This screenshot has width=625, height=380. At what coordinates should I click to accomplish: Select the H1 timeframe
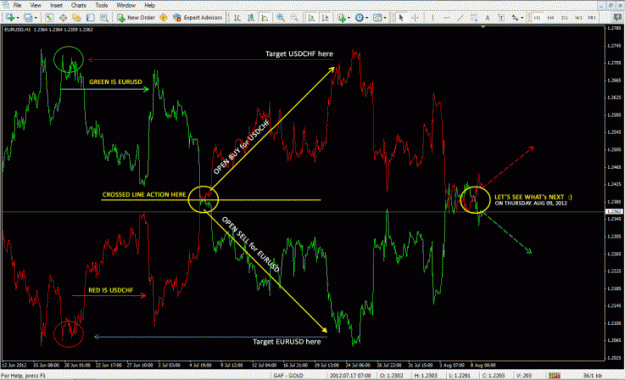click(x=537, y=18)
